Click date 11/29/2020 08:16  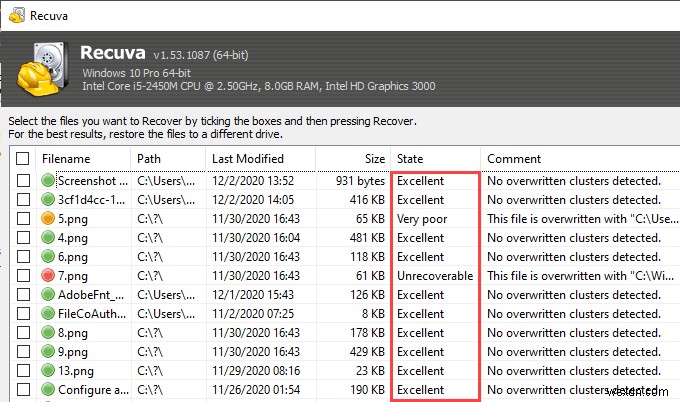(x=256, y=371)
